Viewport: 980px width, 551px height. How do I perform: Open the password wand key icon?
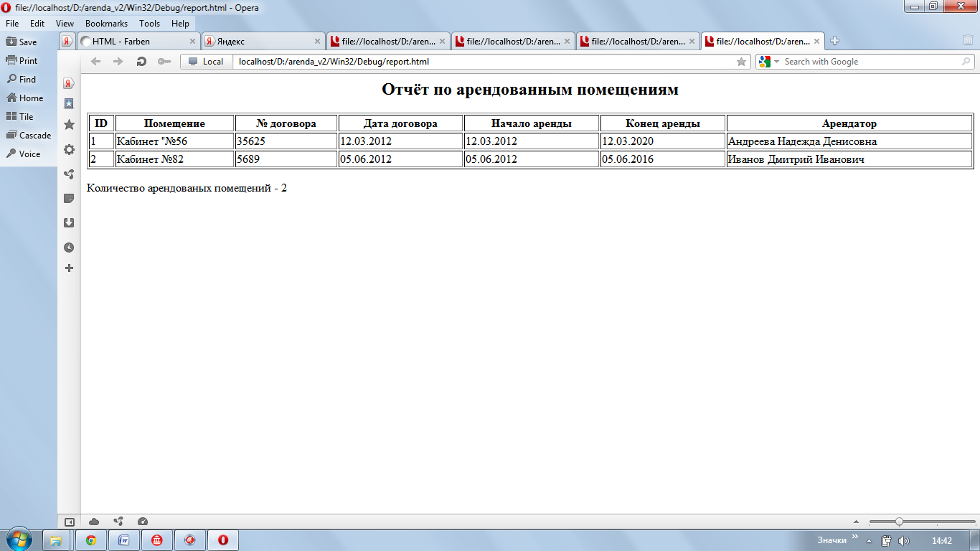(x=164, y=62)
